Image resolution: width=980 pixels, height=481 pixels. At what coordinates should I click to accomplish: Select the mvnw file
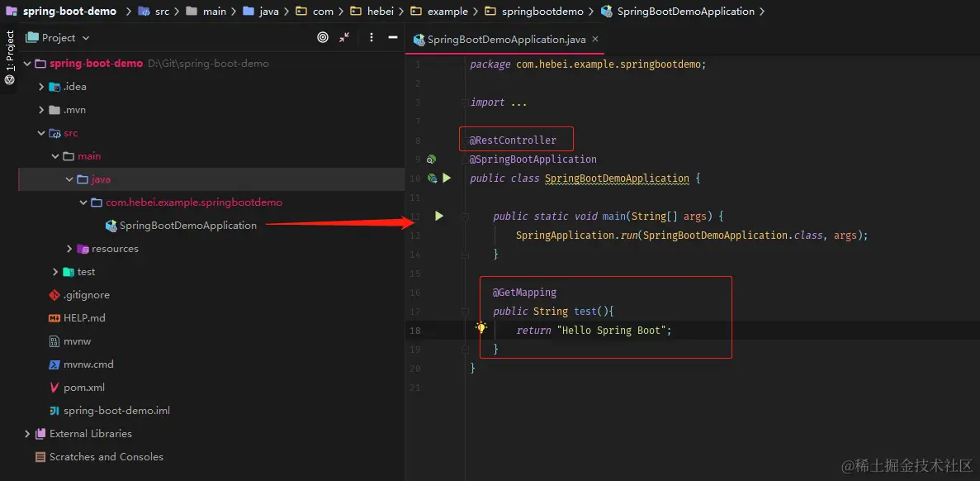point(78,341)
